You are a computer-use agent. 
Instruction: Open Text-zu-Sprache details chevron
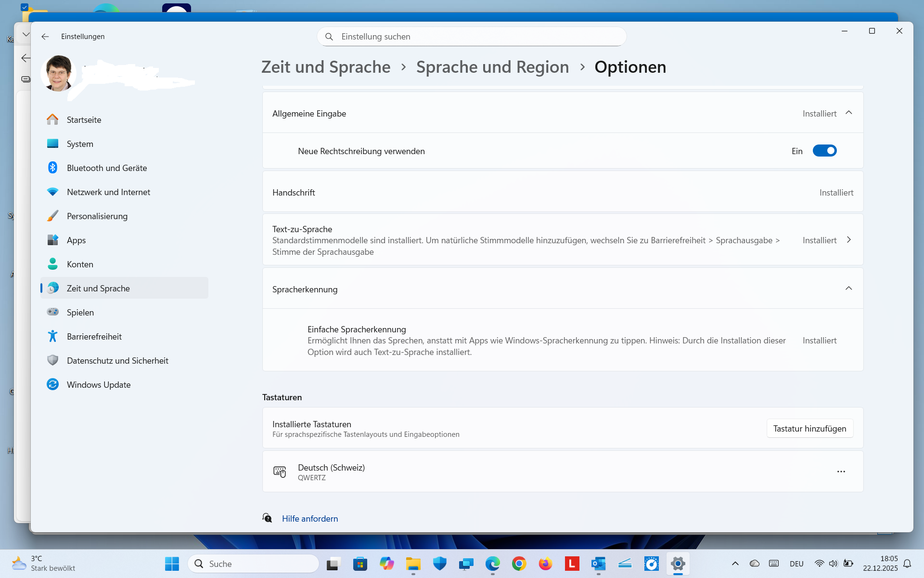click(x=848, y=240)
